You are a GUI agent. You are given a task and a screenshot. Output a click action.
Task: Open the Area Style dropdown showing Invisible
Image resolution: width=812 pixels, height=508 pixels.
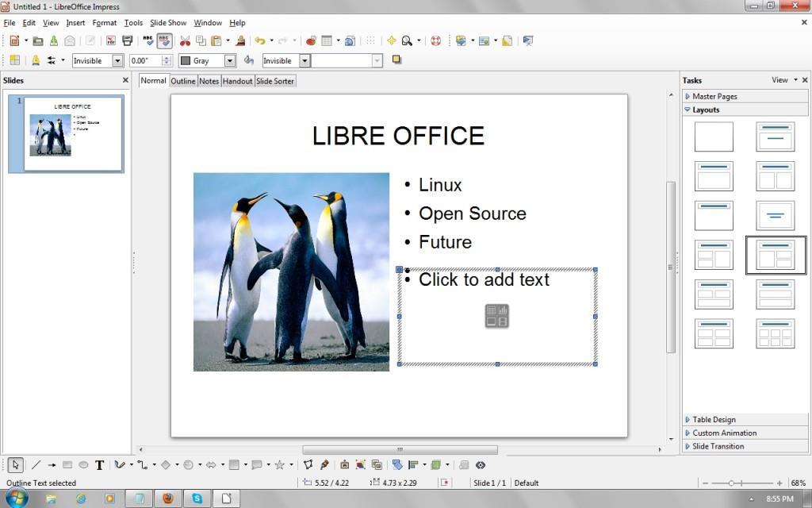point(285,60)
